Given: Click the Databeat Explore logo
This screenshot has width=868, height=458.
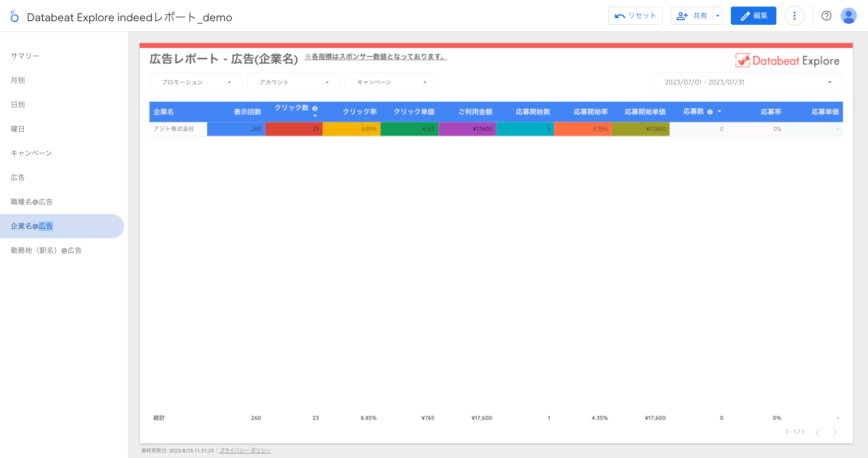Looking at the screenshot, I should tap(787, 61).
